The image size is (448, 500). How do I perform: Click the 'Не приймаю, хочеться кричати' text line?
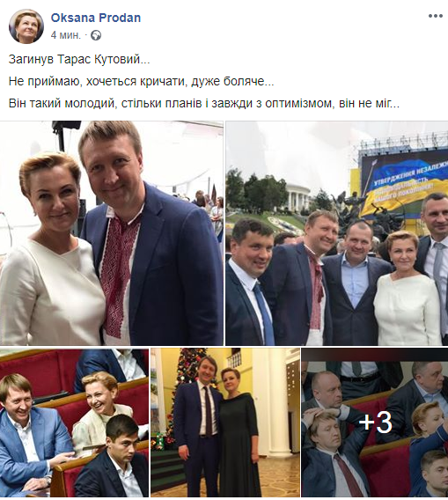[141, 82]
